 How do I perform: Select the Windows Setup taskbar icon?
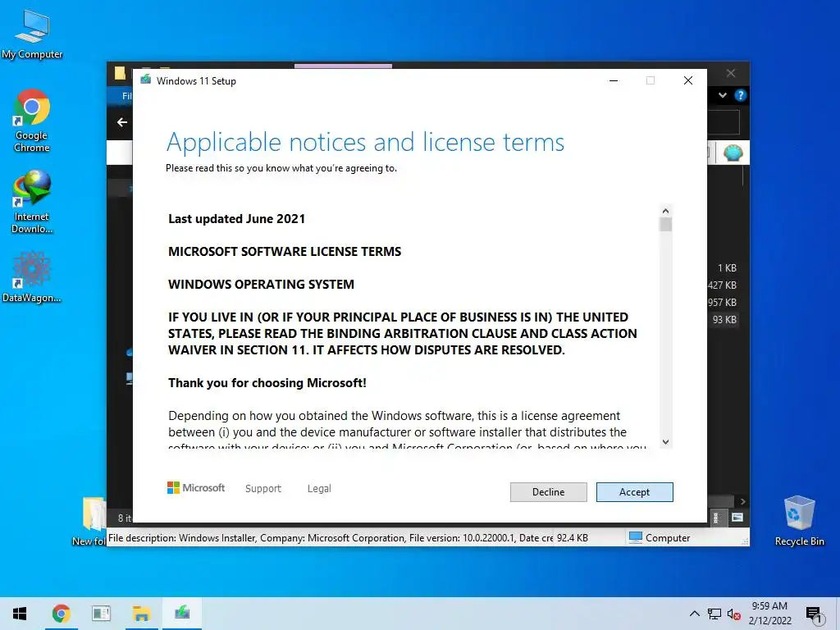(182, 614)
